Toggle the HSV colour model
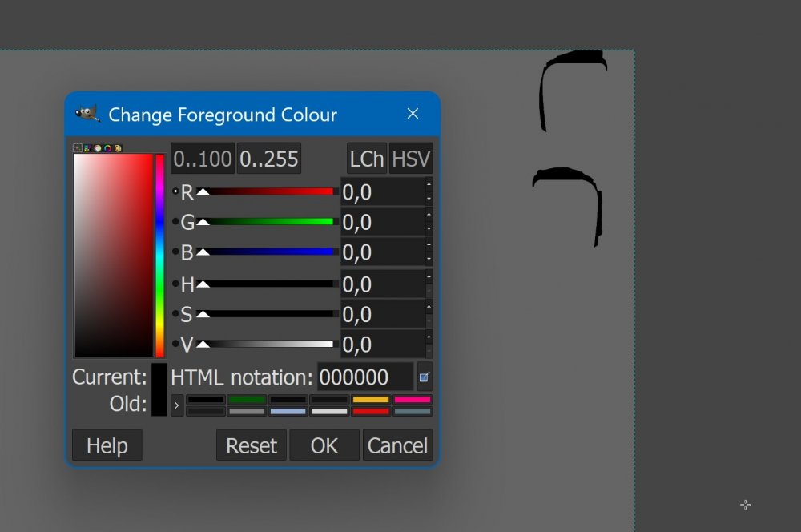The width and height of the screenshot is (801, 532). pyautogui.click(x=411, y=159)
